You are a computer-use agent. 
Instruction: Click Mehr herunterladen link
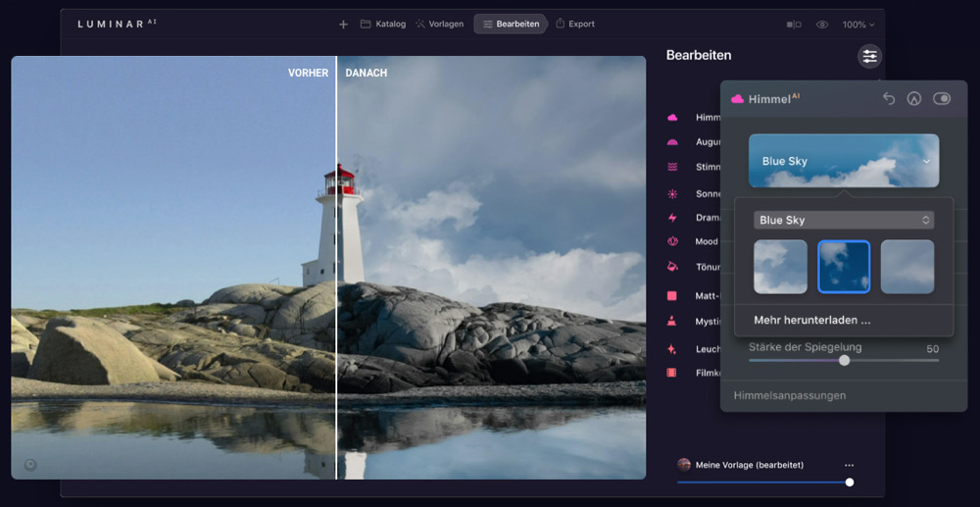coord(811,321)
